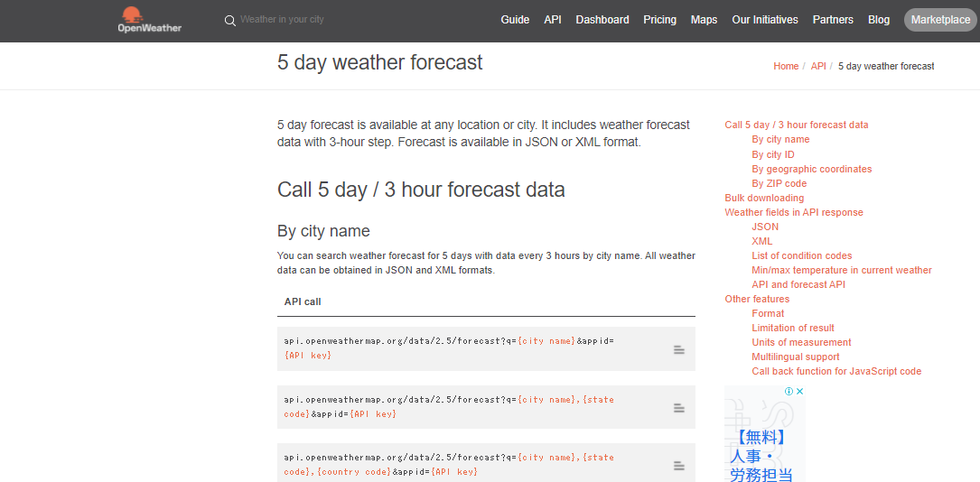The height and width of the screenshot is (482, 980).
Task: Open 'List of condition codes' link
Action: pos(802,256)
